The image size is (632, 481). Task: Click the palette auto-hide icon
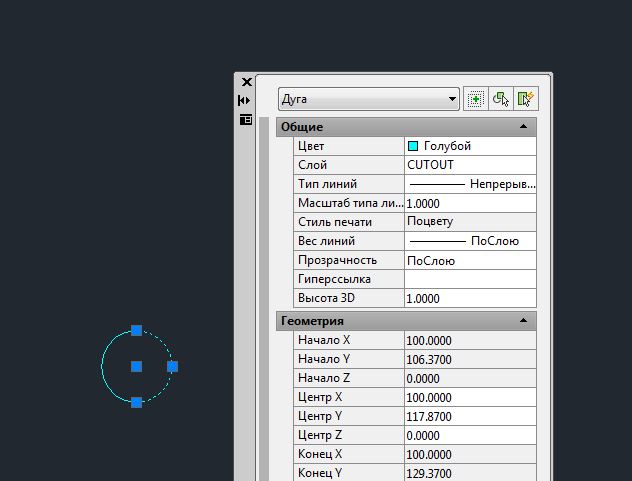245,101
